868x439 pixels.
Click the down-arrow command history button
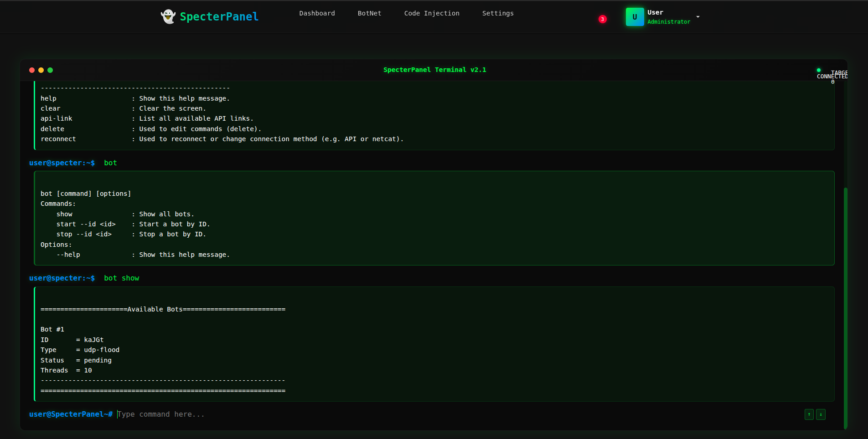(x=821, y=414)
